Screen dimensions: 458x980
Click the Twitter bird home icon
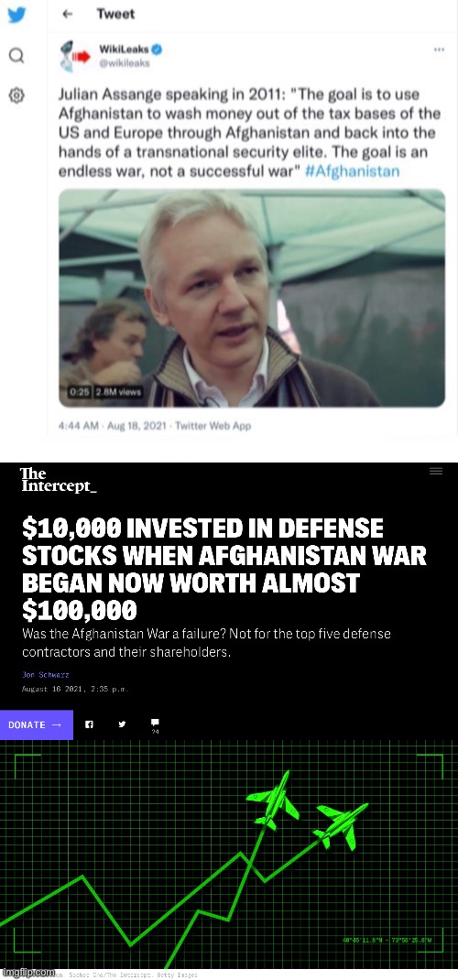pyautogui.click(x=16, y=16)
